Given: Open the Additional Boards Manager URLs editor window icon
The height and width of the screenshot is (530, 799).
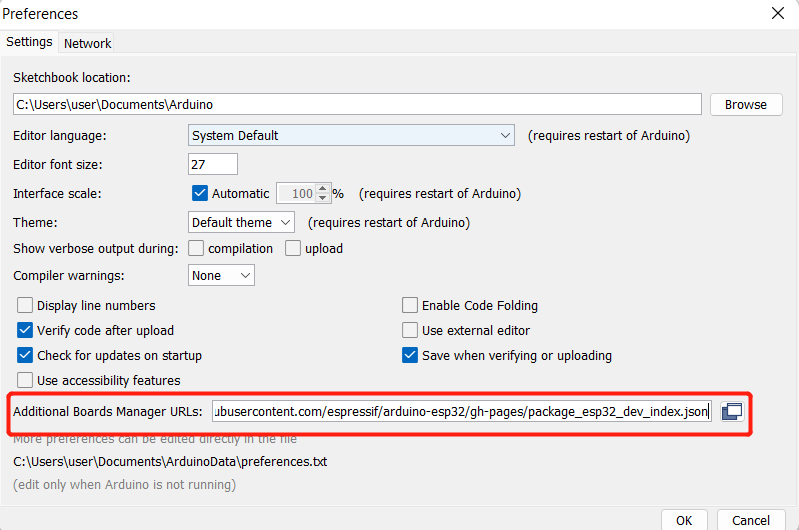Looking at the screenshot, I should [x=731, y=411].
